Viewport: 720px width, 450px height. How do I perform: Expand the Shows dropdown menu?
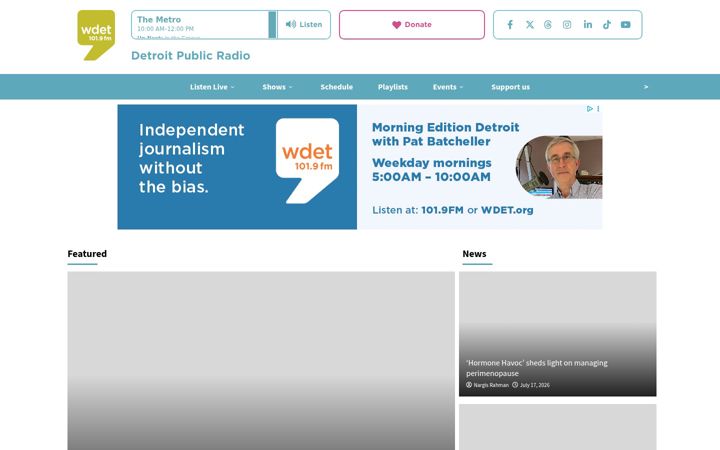[x=277, y=87]
